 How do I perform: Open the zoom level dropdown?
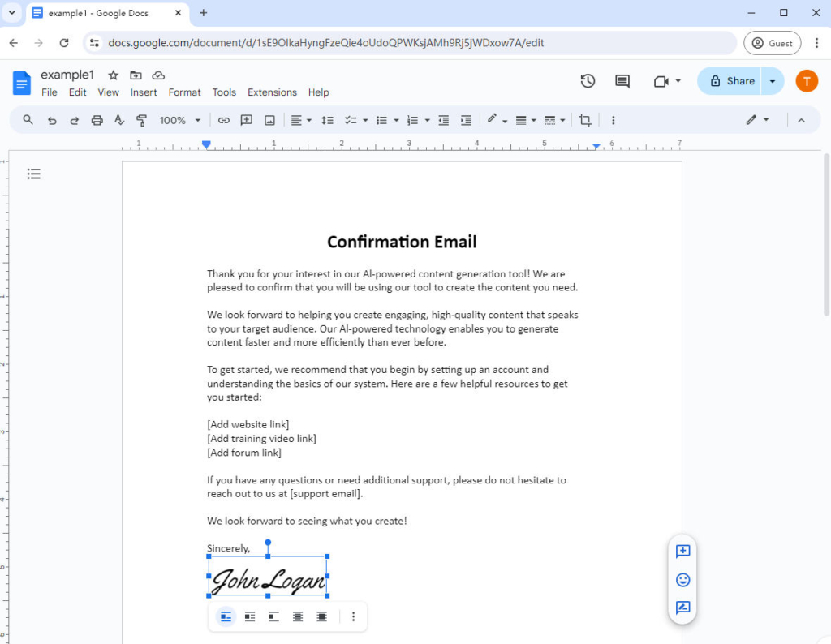pos(179,120)
